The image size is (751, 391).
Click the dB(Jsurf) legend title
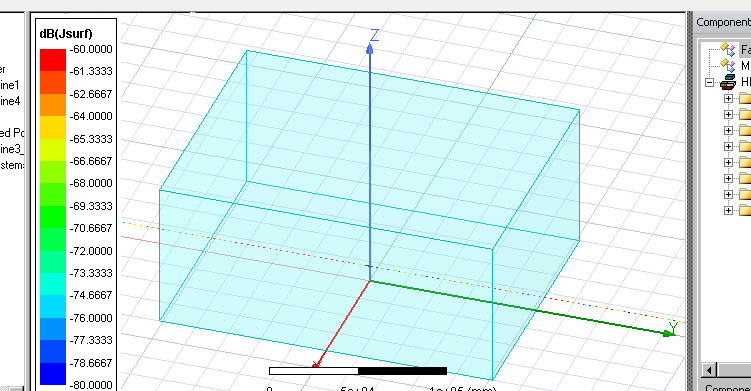(x=66, y=34)
